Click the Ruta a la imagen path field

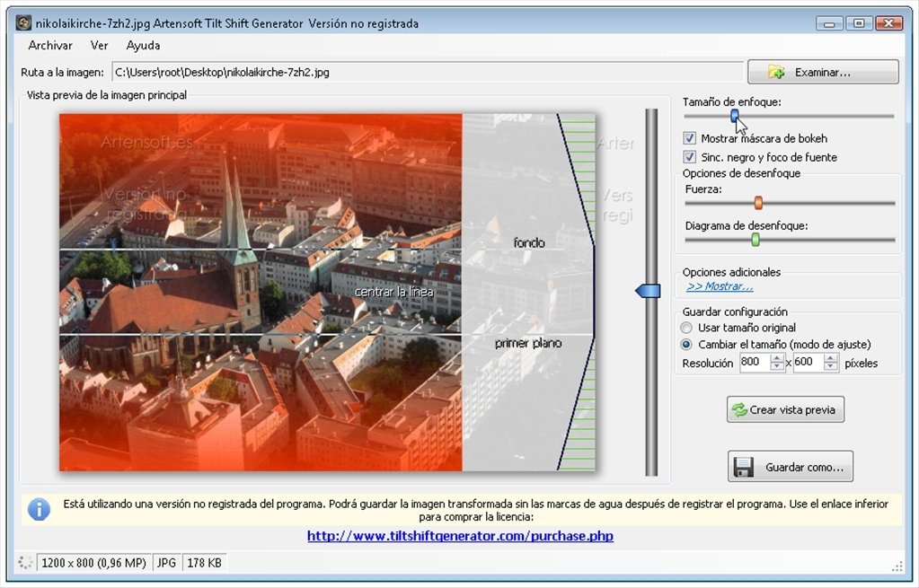click(428, 72)
